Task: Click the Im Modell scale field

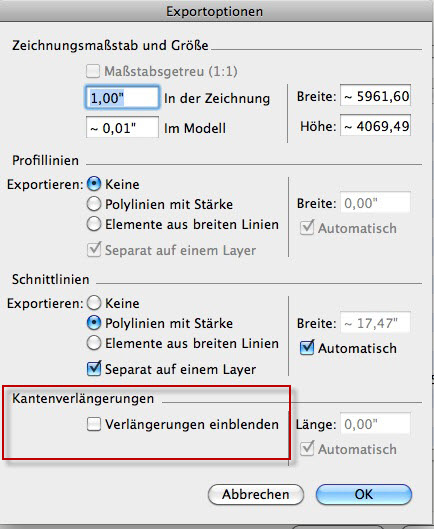Action: pos(122,127)
